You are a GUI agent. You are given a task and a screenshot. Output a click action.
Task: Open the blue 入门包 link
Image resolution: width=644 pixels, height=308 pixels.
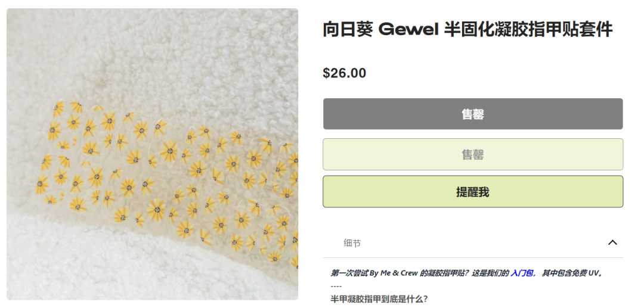click(523, 273)
